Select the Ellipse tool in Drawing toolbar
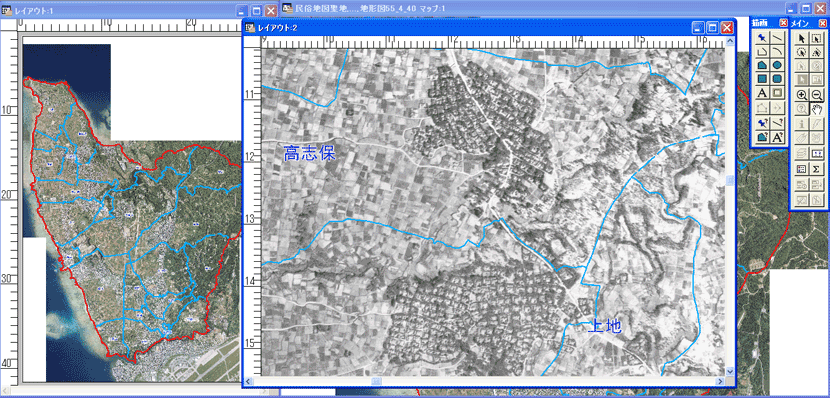The width and height of the screenshot is (830, 398). click(x=777, y=65)
